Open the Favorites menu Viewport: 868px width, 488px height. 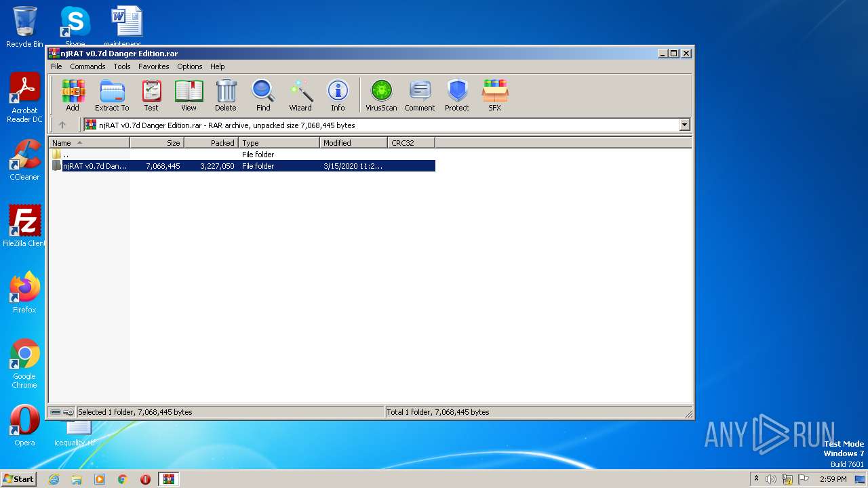(154, 66)
